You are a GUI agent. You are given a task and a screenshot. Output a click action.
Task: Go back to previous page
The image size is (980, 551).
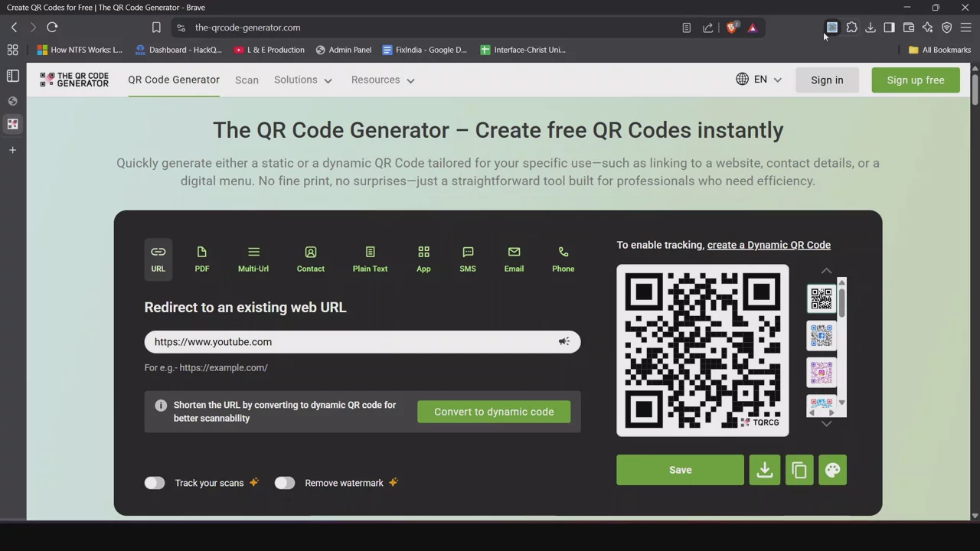(x=14, y=28)
